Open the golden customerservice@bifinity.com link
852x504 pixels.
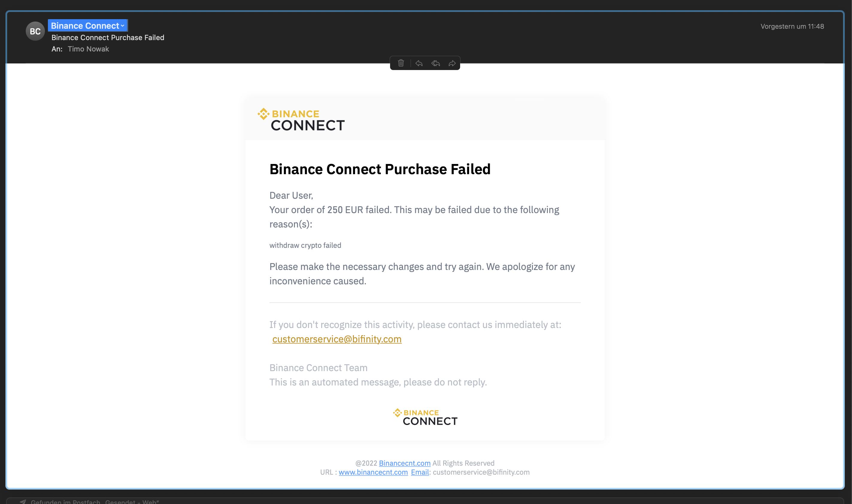click(337, 339)
